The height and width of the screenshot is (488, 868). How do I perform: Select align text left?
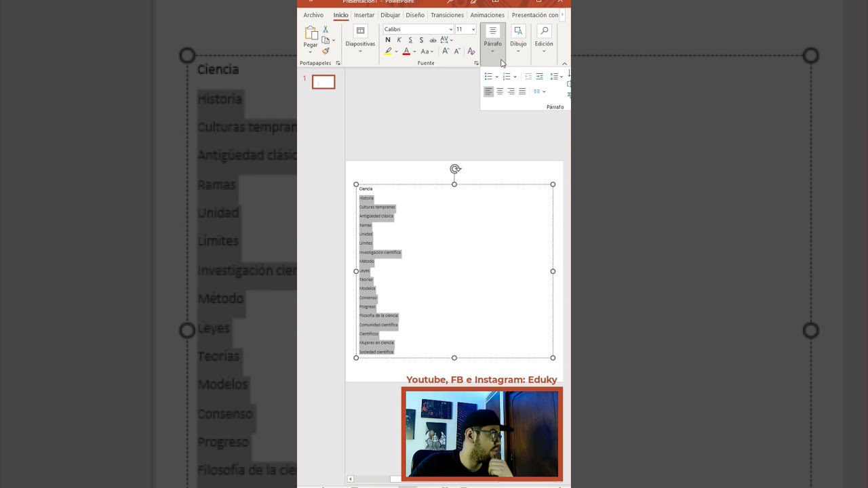point(488,91)
